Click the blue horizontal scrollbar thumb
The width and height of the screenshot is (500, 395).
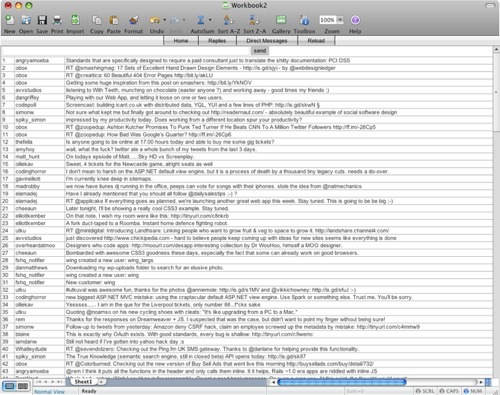(x=342, y=382)
